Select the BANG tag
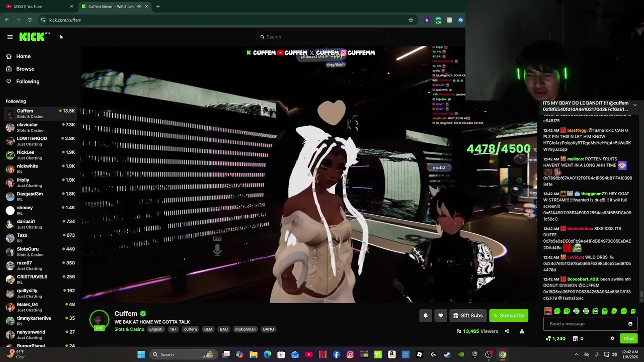 (x=268, y=329)
